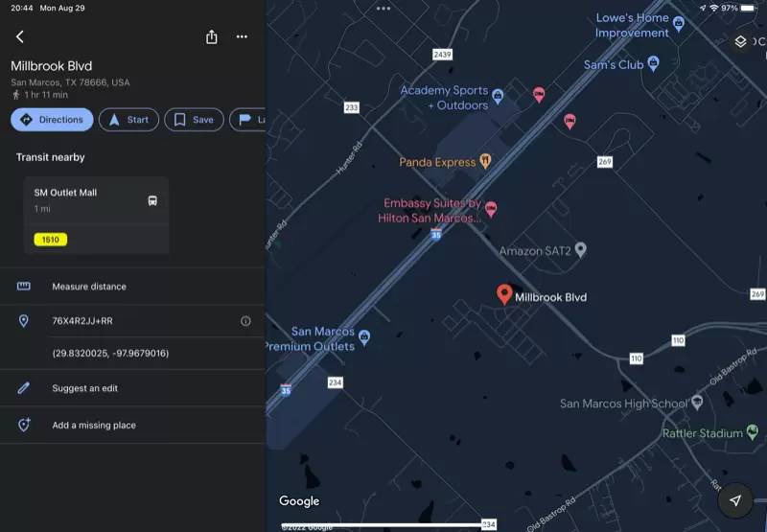Save Millbrook Blvd to a list
767x532 pixels.
(194, 120)
